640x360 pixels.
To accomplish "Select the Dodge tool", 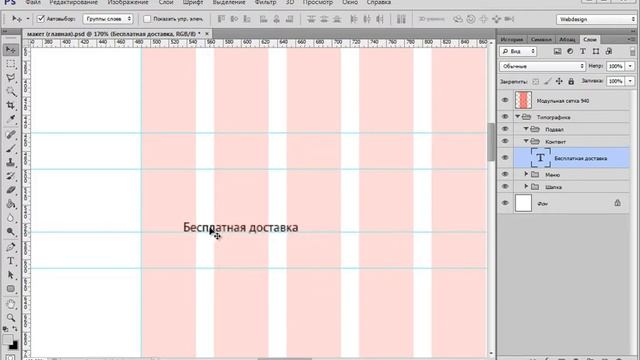I will 11,231.
